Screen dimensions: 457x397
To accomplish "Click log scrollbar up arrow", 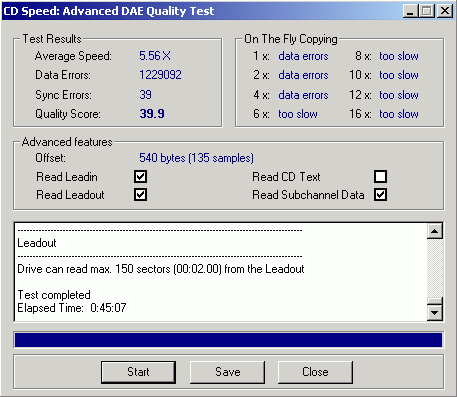I will coord(435,231).
